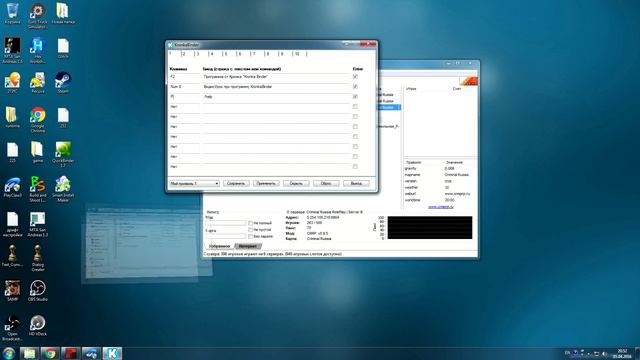Switch to KronkaBinder taskbar button

pos(112,353)
